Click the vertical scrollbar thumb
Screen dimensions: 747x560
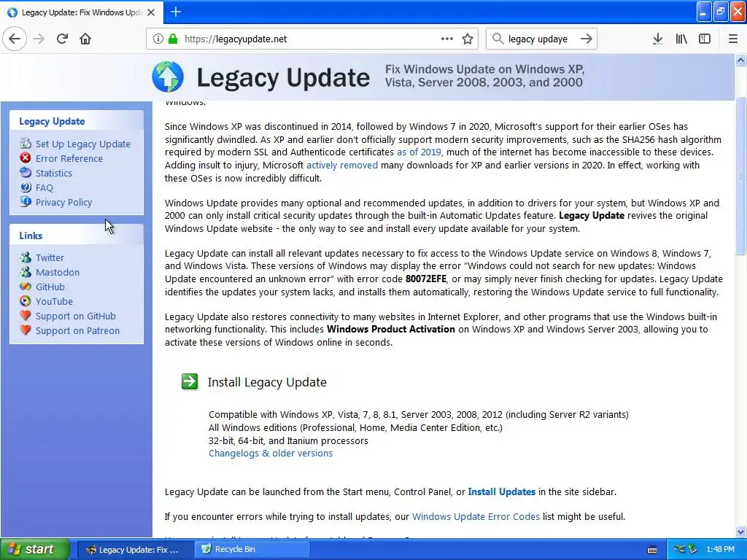(x=741, y=176)
